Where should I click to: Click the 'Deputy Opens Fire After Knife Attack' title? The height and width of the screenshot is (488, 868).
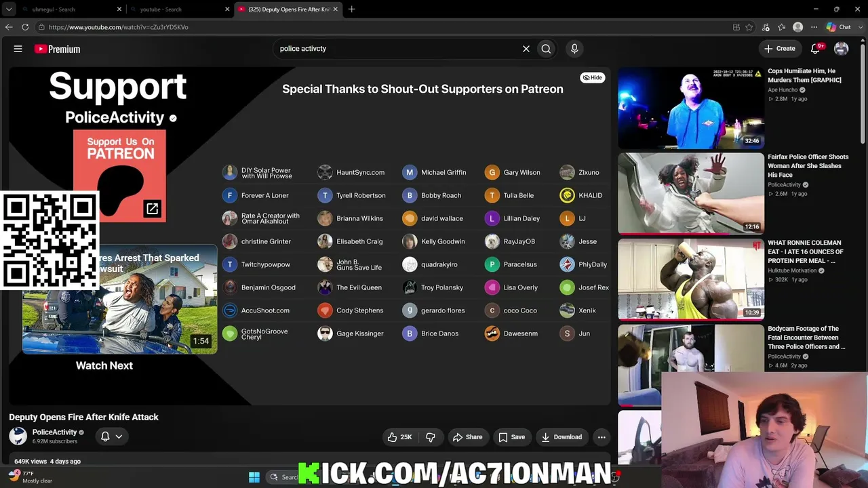point(83,418)
